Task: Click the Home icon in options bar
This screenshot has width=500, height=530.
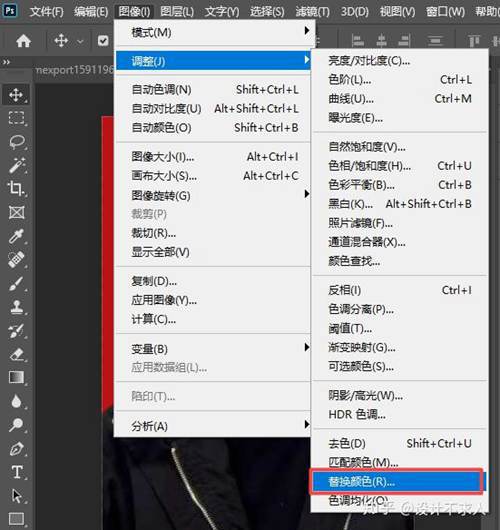Action: [23, 41]
